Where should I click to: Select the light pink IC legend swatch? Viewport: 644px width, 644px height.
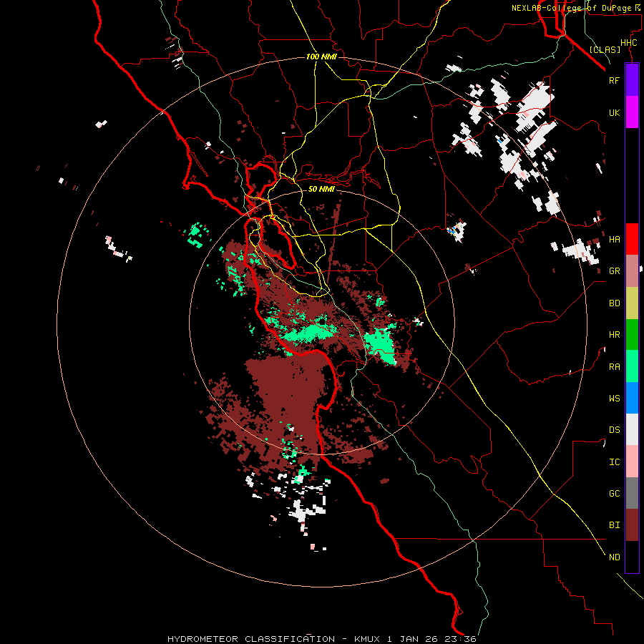(x=632, y=462)
